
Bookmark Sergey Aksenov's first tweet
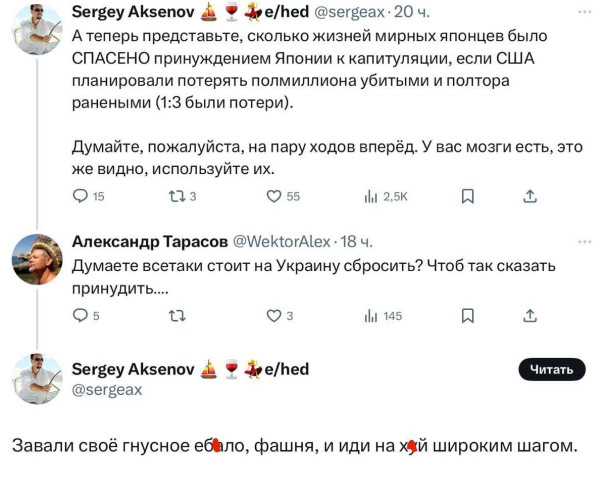466,197
